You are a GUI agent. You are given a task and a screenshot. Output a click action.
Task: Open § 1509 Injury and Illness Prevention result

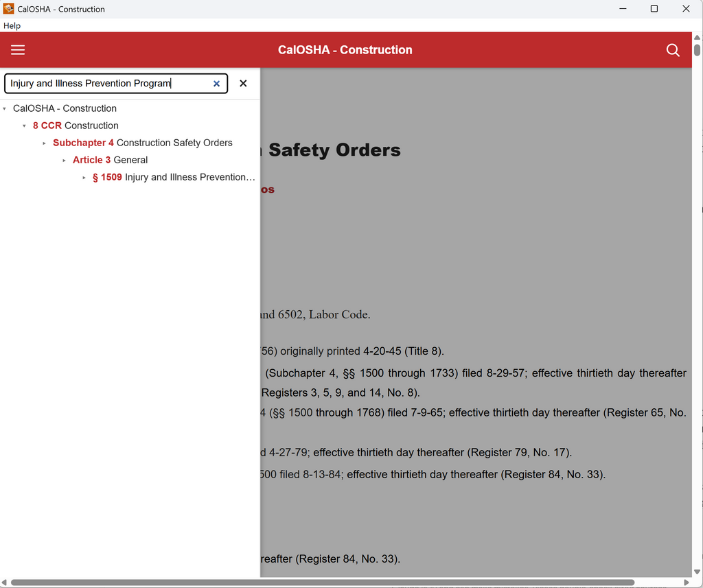(174, 177)
